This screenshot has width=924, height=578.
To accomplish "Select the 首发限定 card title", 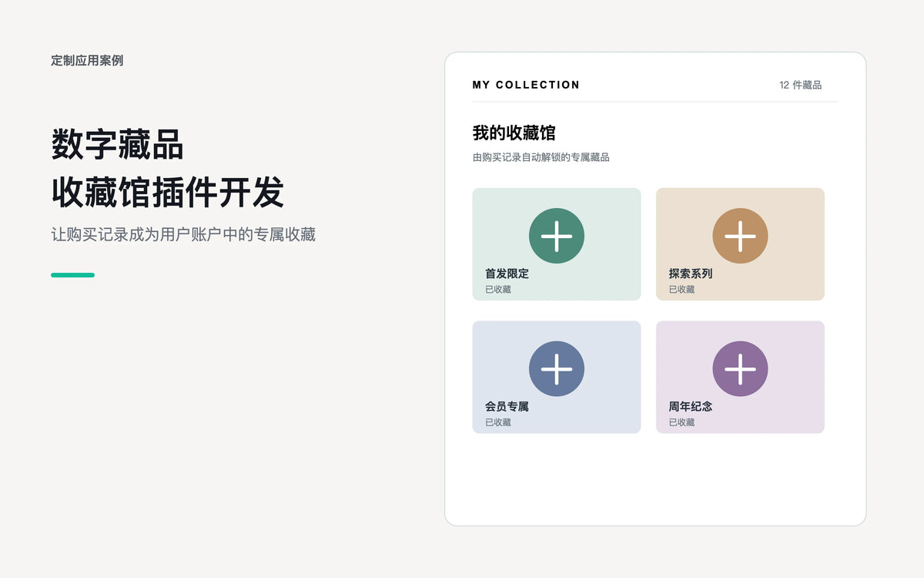I will pos(507,274).
